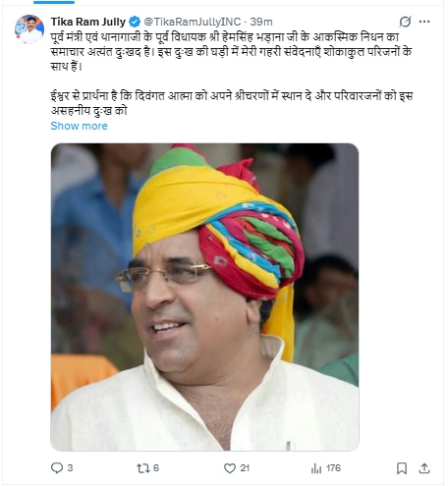Repost this tweet using retweet icon
The width and height of the screenshot is (448, 486).
142,468
